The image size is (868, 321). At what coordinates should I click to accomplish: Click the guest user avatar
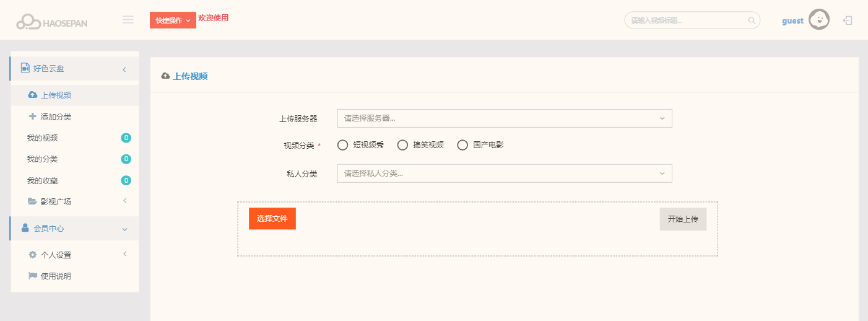[x=819, y=20]
